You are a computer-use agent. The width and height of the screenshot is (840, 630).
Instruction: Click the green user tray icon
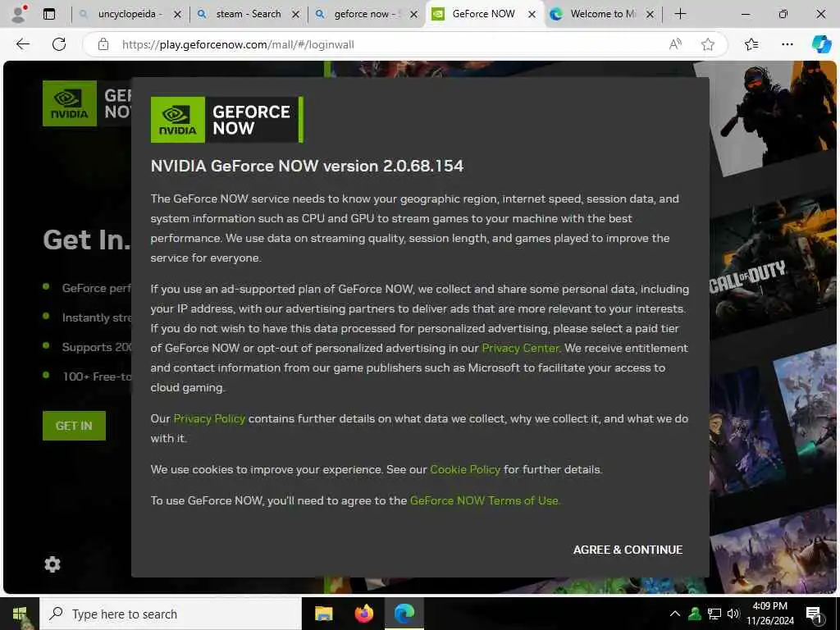pyautogui.click(x=695, y=614)
